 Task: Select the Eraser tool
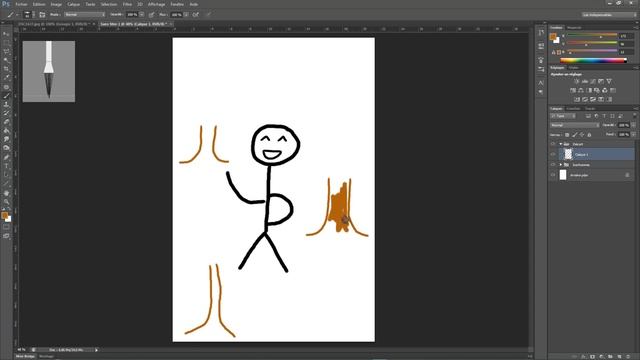6,122
